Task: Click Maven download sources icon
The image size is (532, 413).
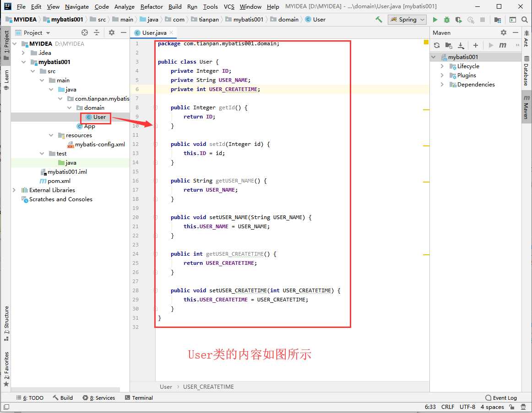Action: point(461,45)
